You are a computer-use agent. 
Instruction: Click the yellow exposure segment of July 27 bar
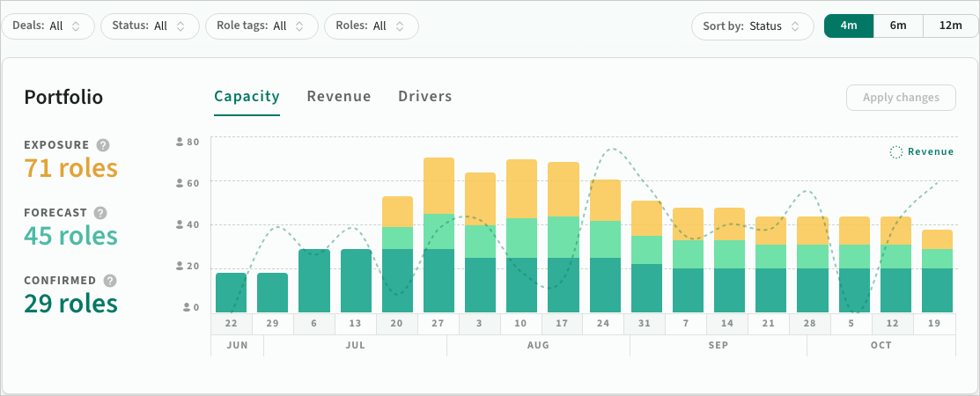click(438, 187)
